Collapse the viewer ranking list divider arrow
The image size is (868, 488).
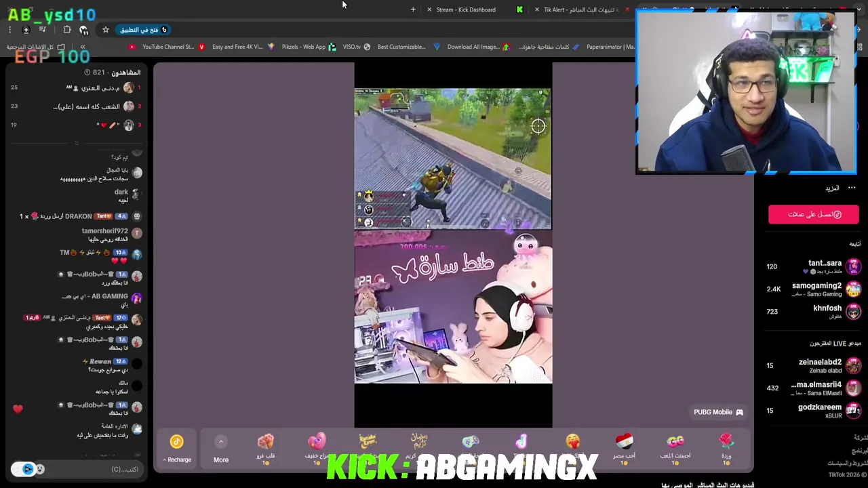pos(77,143)
